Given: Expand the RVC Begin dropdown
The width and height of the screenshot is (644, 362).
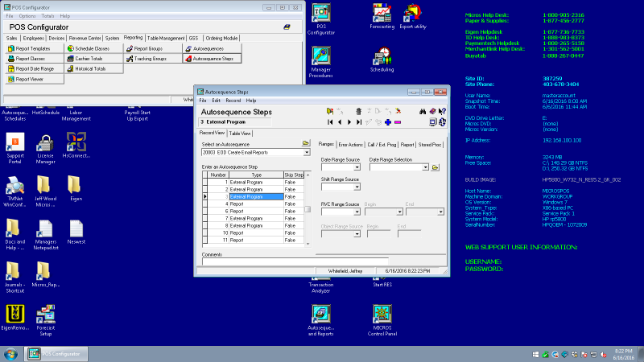Looking at the screenshot, I should point(399,212).
